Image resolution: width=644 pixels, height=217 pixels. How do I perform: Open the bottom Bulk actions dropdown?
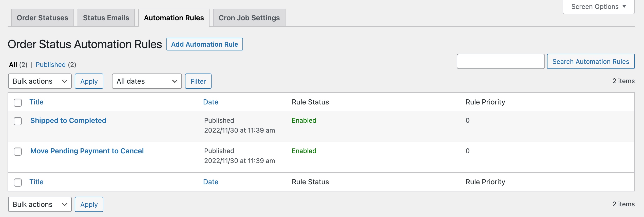[40, 204]
